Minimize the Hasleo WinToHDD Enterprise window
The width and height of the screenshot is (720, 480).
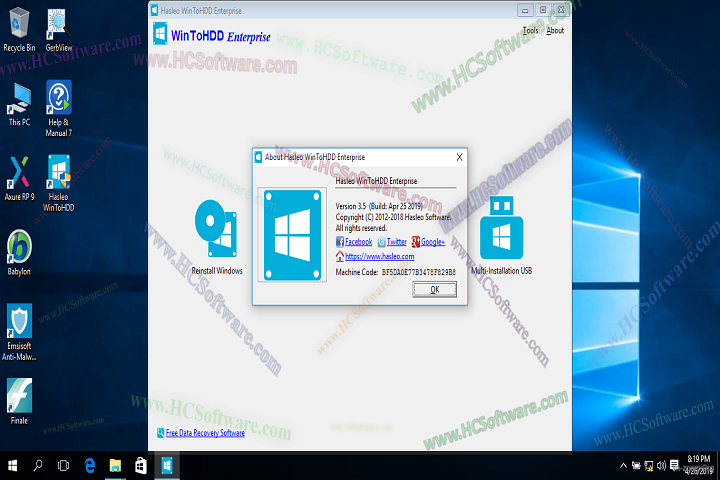pyautogui.click(x=525, y=11)
